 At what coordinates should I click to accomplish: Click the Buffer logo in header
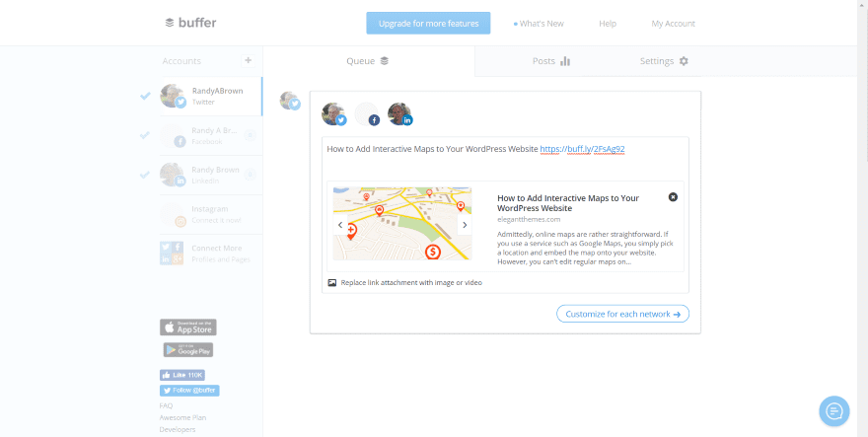189,23
